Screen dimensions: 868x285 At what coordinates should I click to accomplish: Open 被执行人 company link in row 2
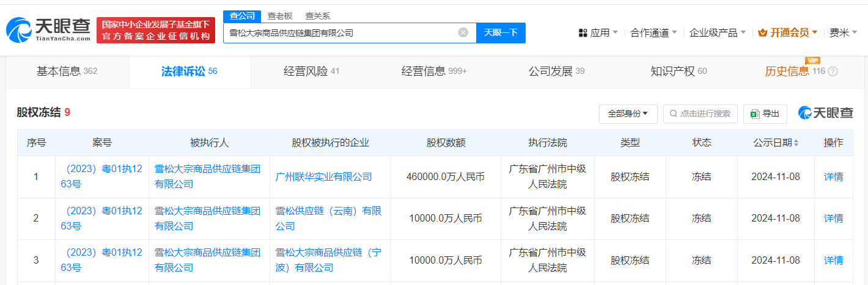coord(208,218)
